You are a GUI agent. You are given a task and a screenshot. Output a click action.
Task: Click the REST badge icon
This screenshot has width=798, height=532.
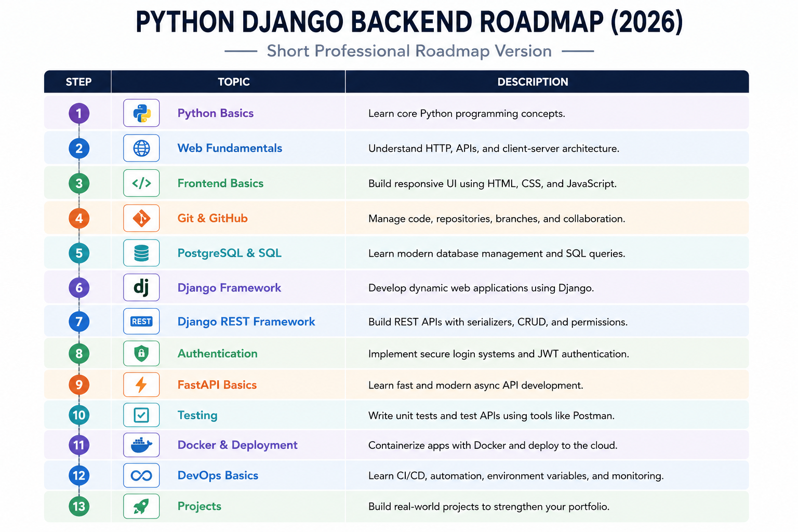click(141, 322)
